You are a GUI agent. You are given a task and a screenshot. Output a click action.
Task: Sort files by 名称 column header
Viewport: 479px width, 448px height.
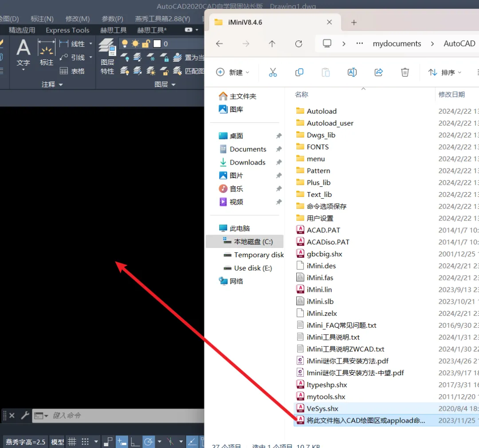[302, 94]
